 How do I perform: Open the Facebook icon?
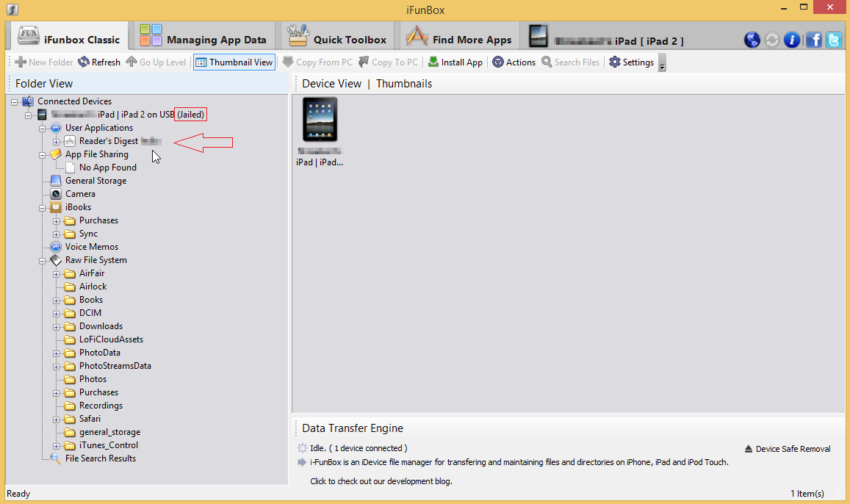(x=814, y=40)
